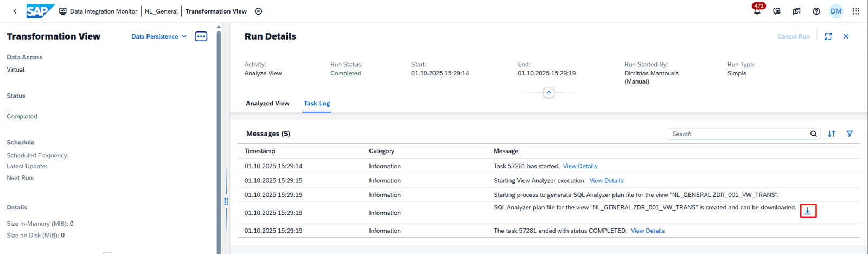868x254 pixels.
Task: Open the sort messages icon
Action: (x=832, y=134)
